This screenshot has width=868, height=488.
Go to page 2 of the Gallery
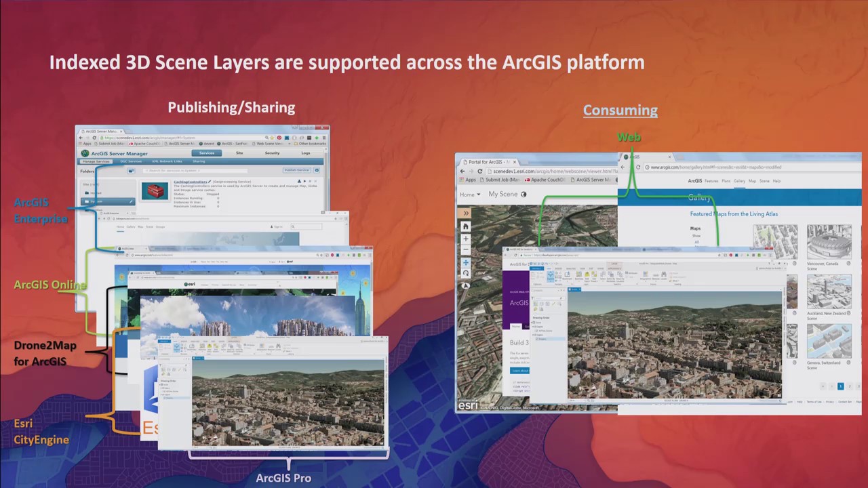pyautogui.click(x=849, y=386)
